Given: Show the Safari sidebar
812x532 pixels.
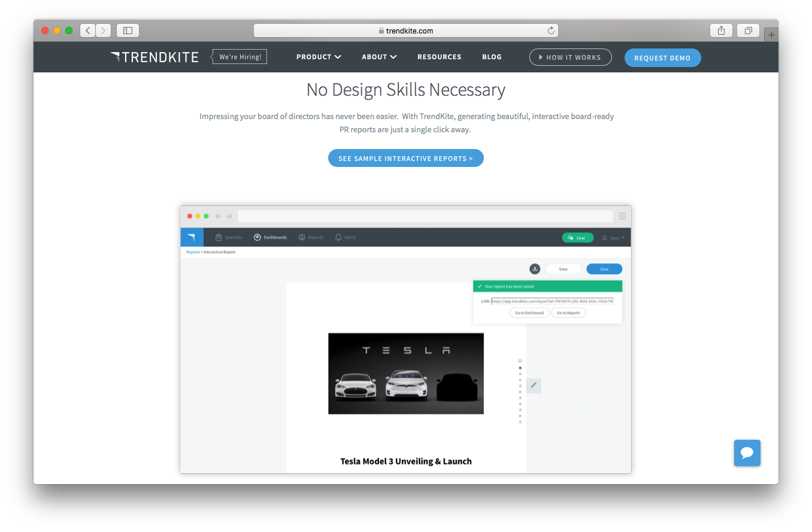Looking at the screenshot, I should point(128,31).
